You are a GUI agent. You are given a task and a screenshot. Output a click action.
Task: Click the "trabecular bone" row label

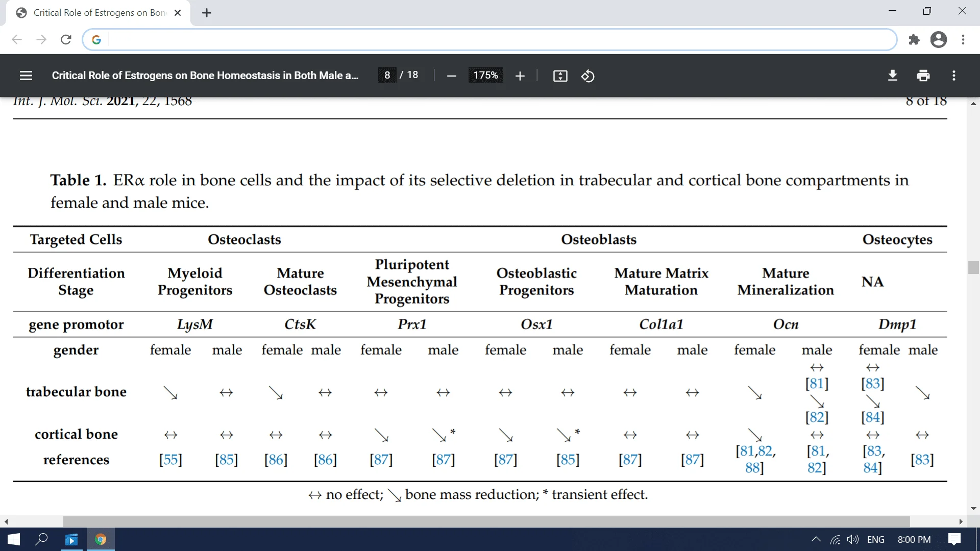(x=76, y=392)
